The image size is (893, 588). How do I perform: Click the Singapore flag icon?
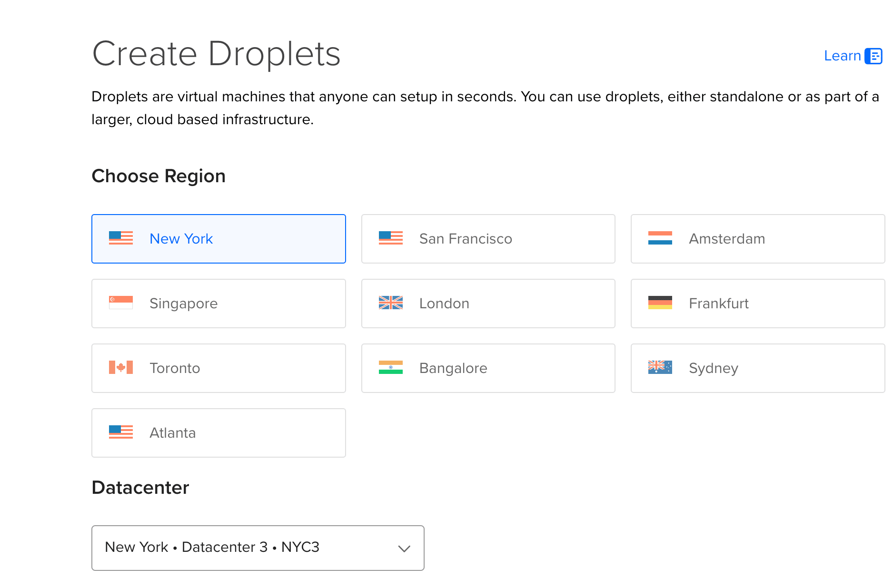(120, 303)
